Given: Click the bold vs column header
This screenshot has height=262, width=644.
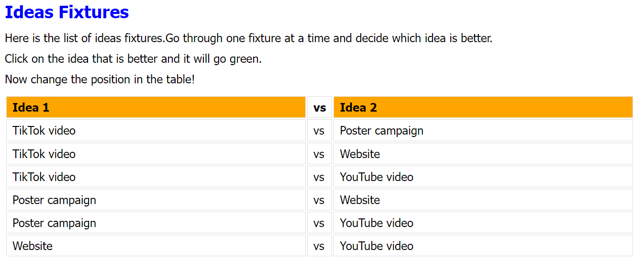Looking at the screenshot, I should [319, 107].
